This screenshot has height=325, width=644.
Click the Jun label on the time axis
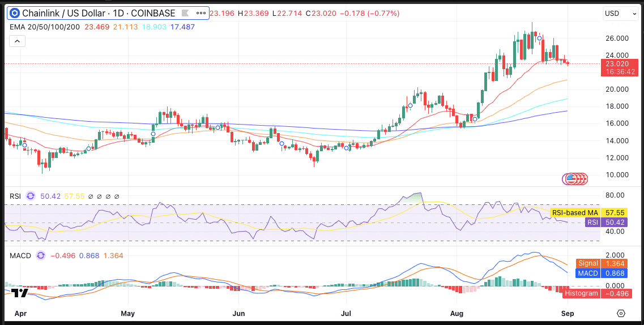tap(238, 314)
